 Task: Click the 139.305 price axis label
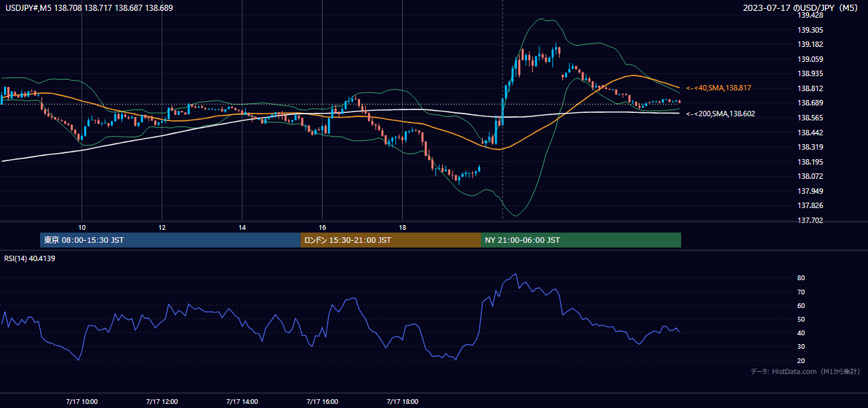810,30
